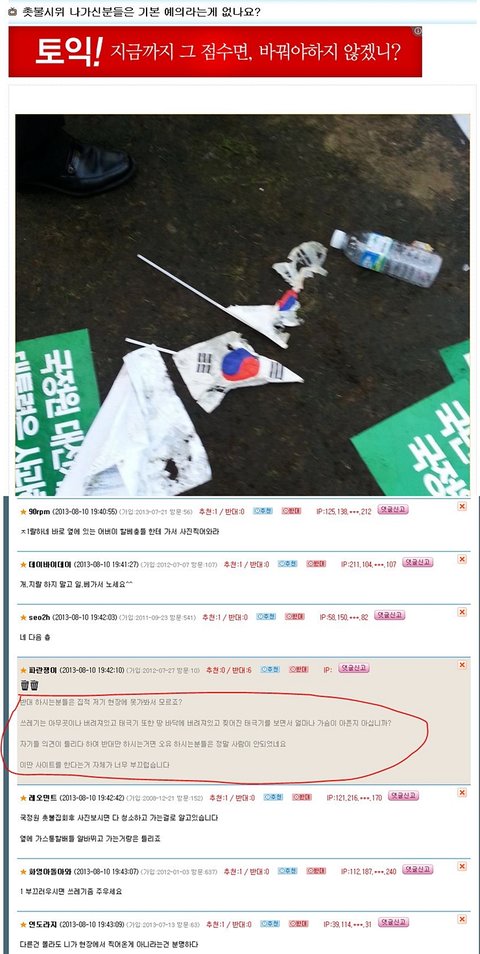Click the star icon beside 파란쟁이
The width and height of the screenshot is (480, 954).
[x=23, y=670]
